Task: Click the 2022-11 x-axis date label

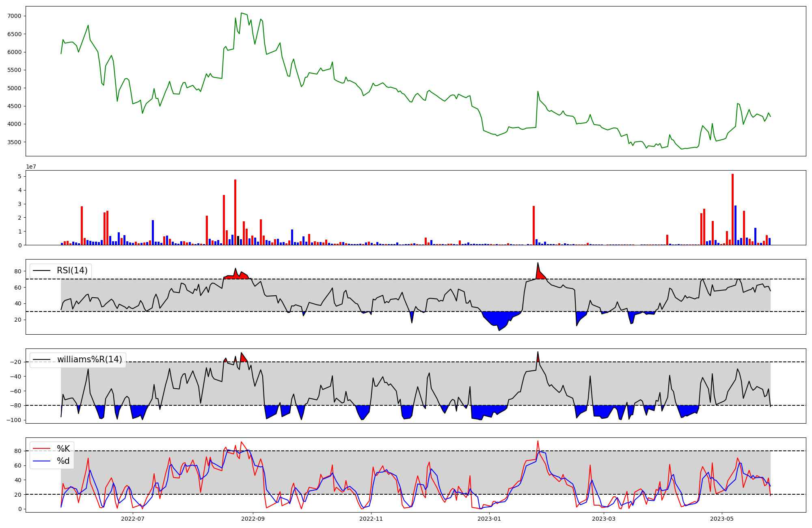Action: tap(371, 519)
